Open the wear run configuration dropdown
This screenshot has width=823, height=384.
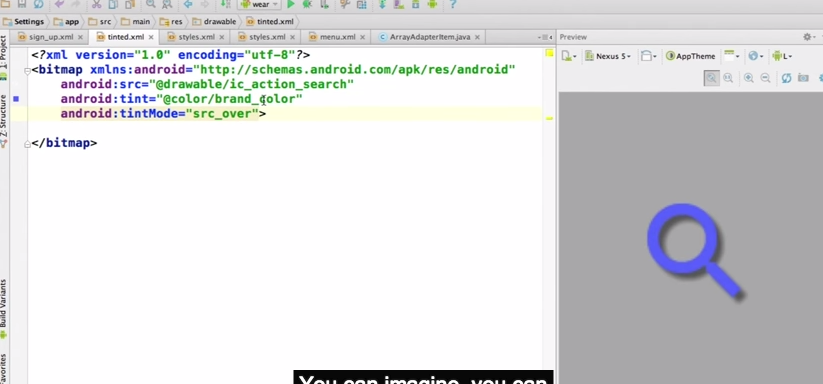pos(259,4)
